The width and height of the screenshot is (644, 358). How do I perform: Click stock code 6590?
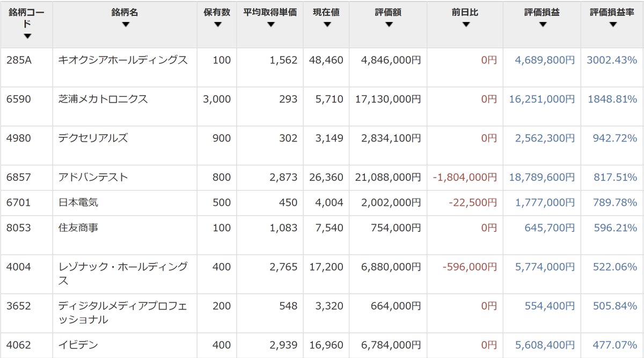pos(19,99)
